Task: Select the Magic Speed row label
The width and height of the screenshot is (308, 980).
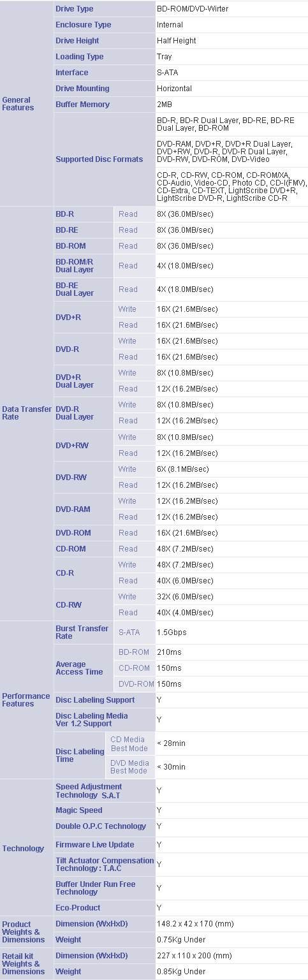Action: 79,810
